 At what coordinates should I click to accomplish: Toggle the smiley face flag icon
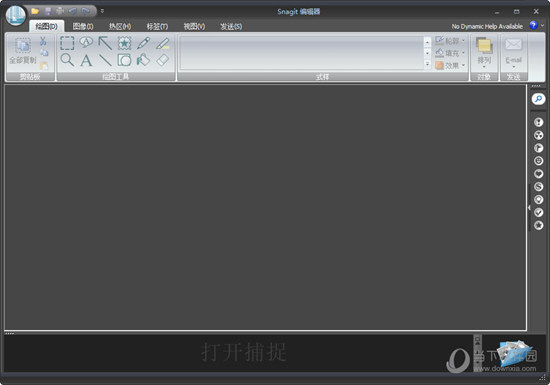[x=538, y=161]
